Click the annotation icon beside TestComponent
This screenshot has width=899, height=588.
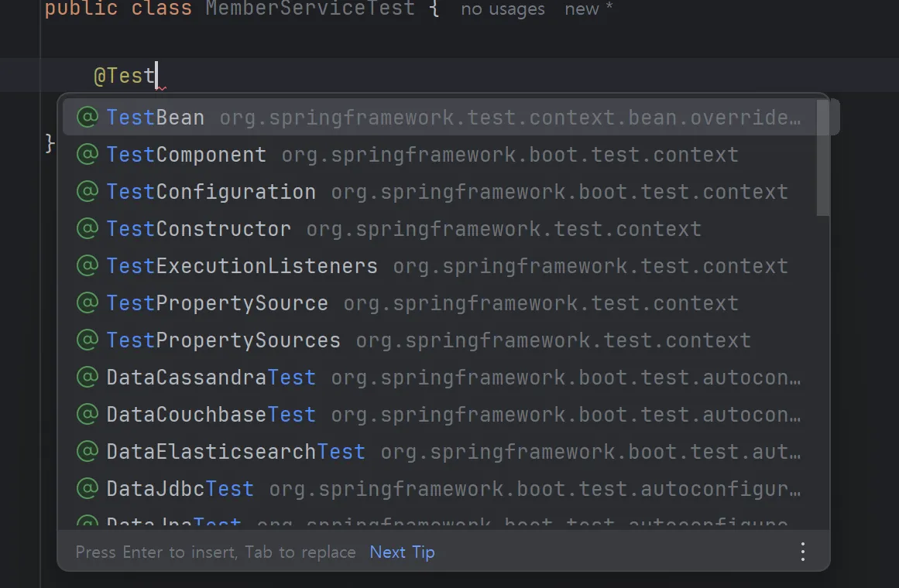tap(87, 154)
